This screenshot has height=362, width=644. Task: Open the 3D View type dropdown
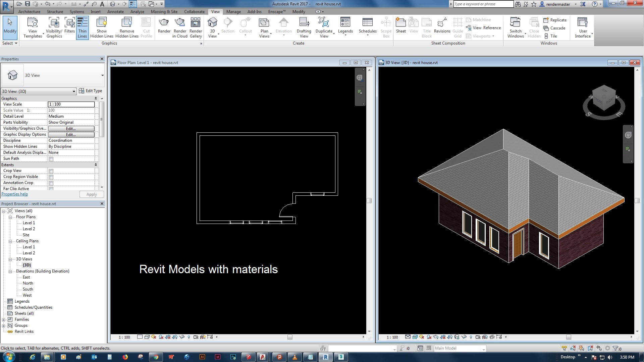click(x=103, y=75)
